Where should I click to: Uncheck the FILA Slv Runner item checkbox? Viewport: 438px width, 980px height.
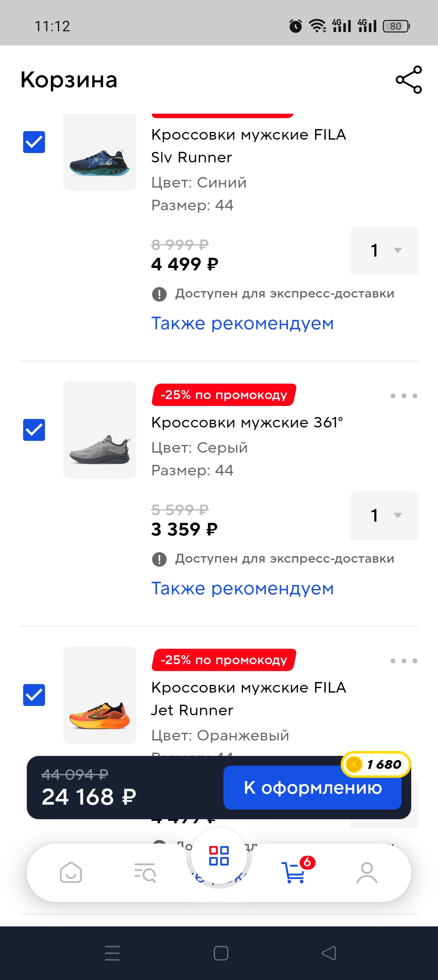[34, 142]
